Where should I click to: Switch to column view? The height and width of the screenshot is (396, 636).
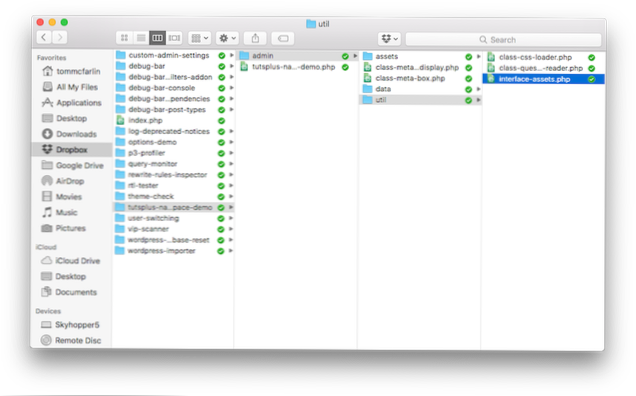point(157,38)
